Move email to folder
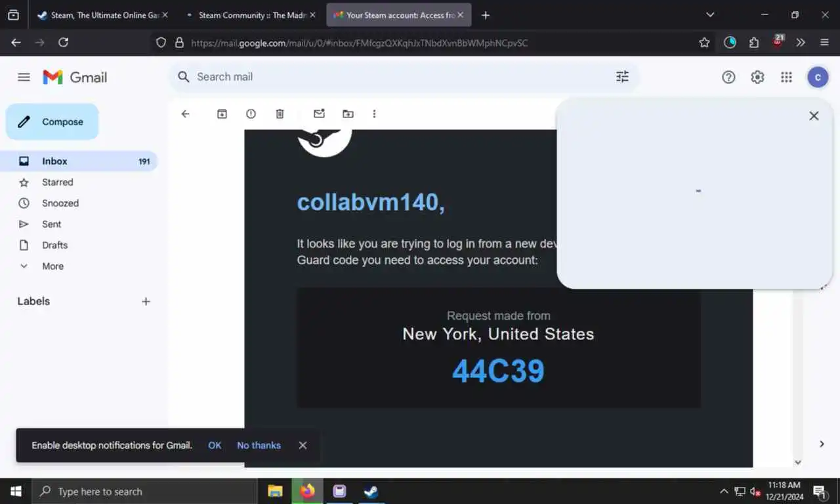Viewport: 840px width, 504px height. (x=348, y=114)
